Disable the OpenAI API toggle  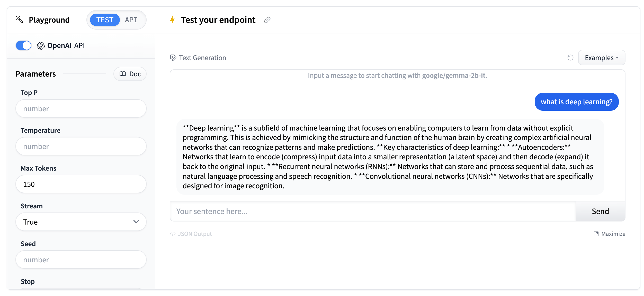click(23, 45)
